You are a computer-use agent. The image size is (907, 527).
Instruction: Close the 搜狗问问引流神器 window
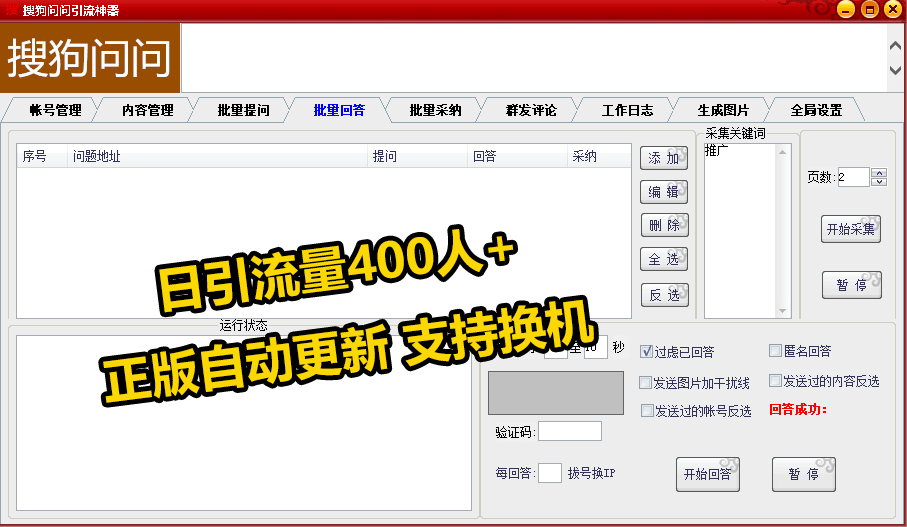pos(893,9)
